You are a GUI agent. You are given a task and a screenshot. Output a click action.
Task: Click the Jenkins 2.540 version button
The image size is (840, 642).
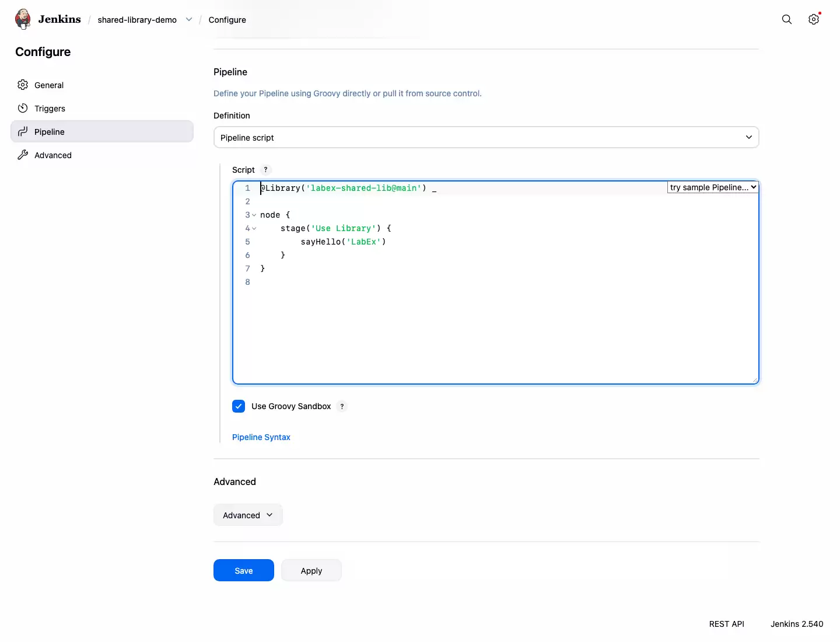(x=797, y=624)
